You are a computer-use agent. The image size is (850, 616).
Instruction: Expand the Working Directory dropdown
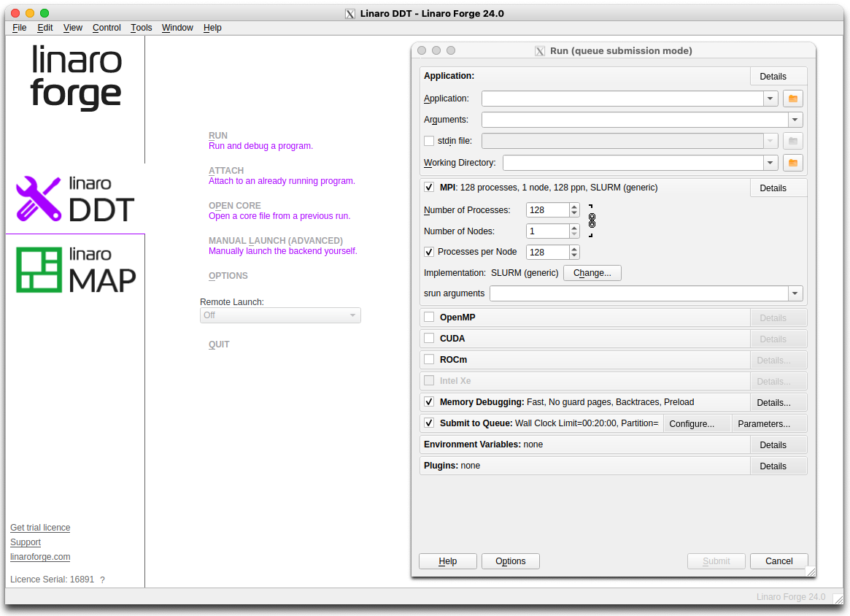tap(770, 163)
